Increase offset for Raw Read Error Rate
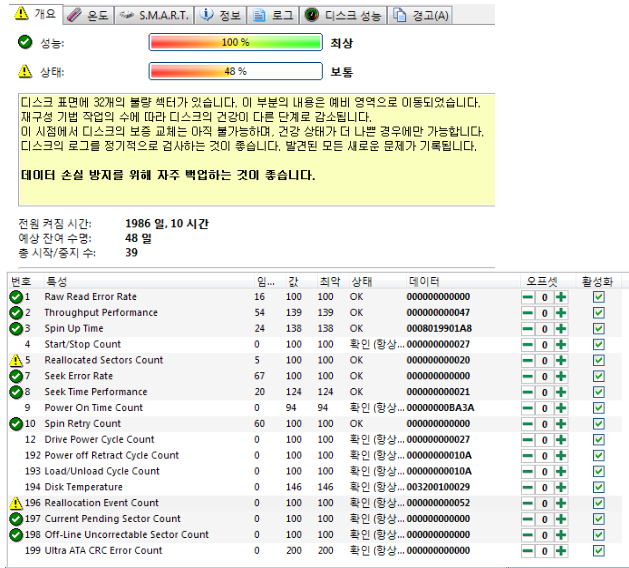Screen dimensions: 629x568 pyautogui.click(x=561, y=297)
